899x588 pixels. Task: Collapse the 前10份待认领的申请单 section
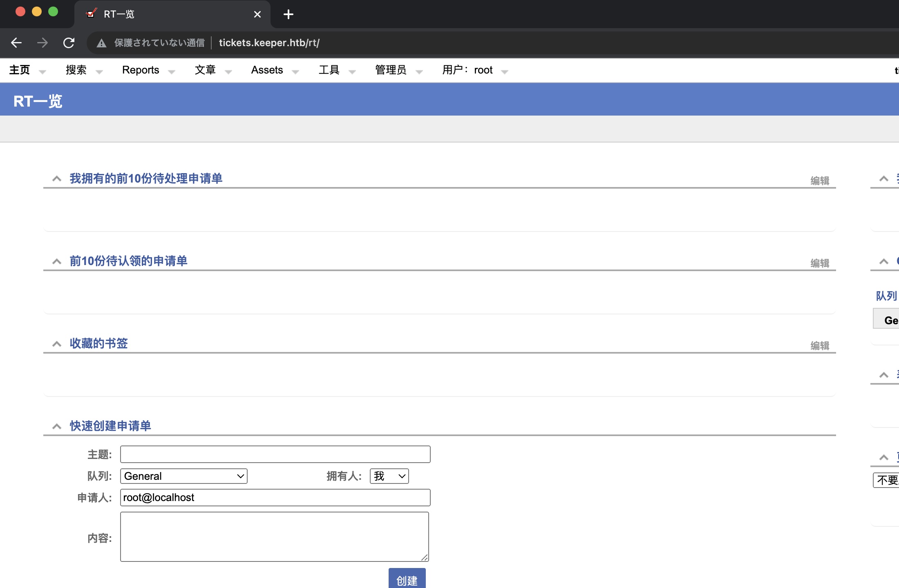(x=57, y=262)
